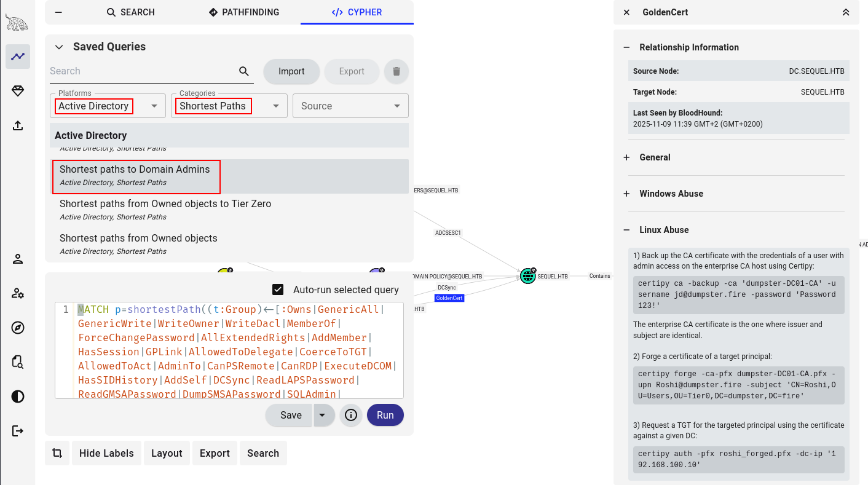Click the logout arrow icon
This screenshot has width=868, height=485.
click(x=18, y=431)
